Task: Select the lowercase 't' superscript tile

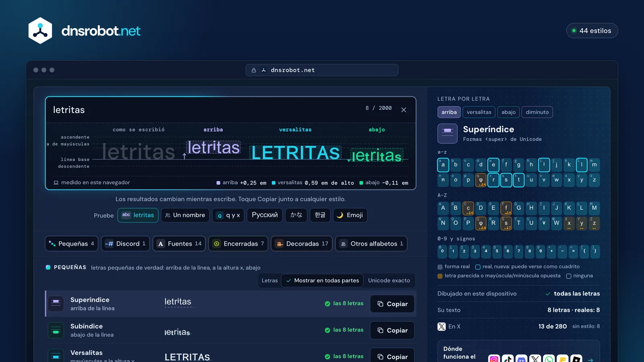Action: coord(519,180)
